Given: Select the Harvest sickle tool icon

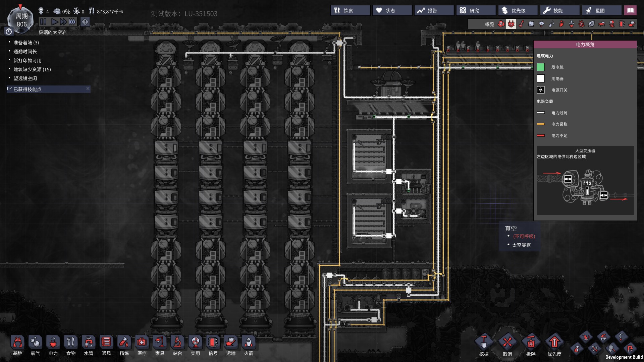Looking at the screenshot, I should pos(621,337).
